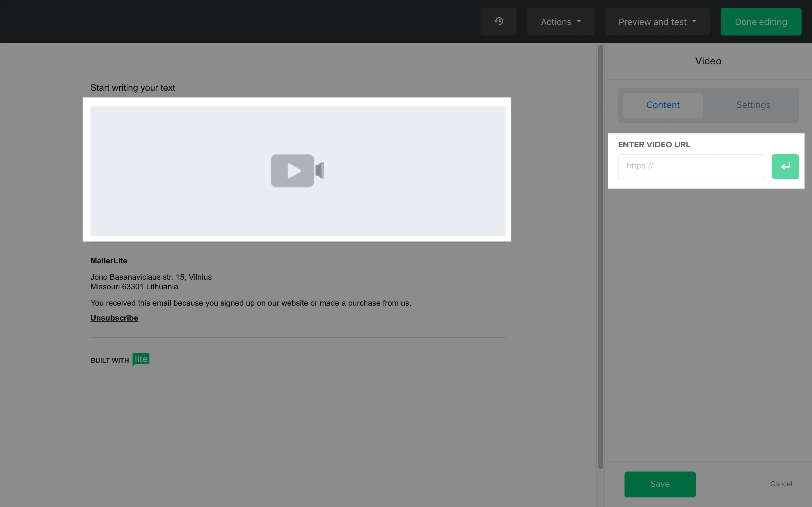
Task: Click the MailerLite lite logo badge
Action: click(x=141, y=359)
